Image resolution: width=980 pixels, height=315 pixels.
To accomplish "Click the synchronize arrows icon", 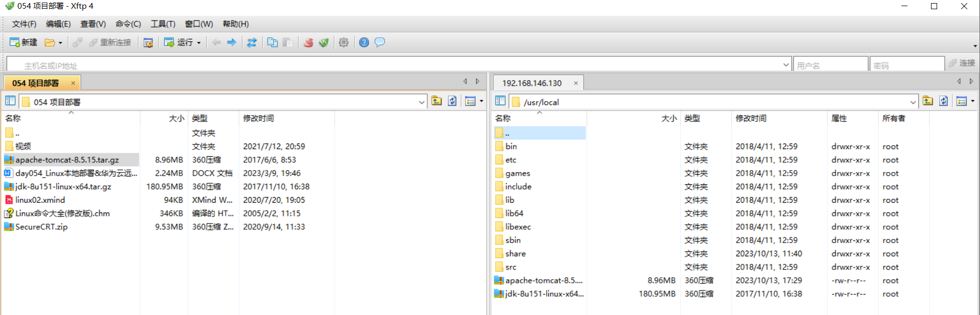I will (252, 42).
